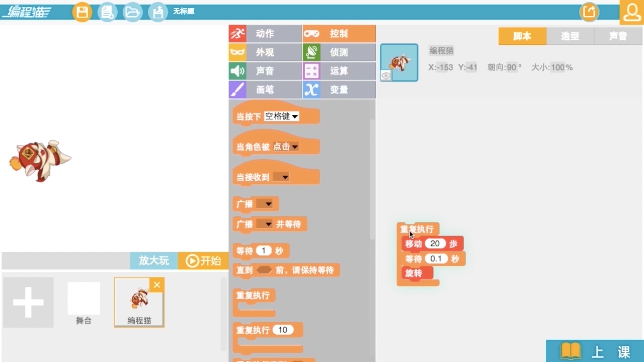Screen dimensions: 644x362
Task: Click the 旋转 block in the script
Action: pos(417,273)
